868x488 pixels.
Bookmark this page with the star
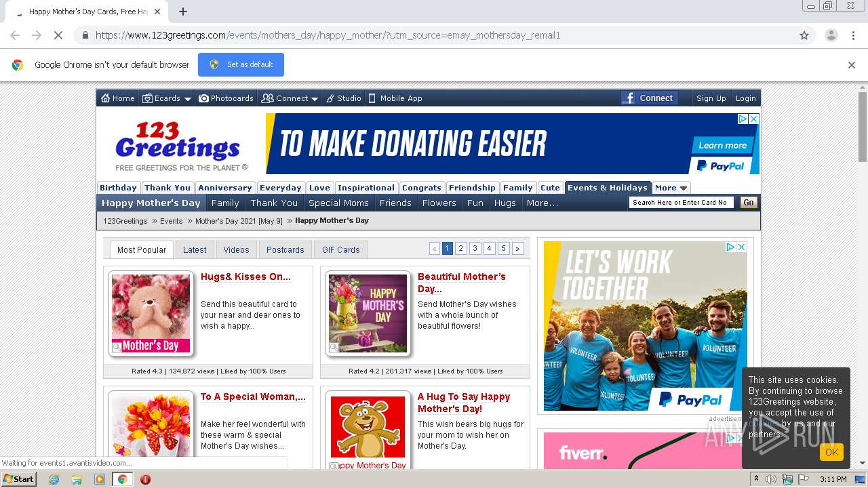(804, 35)
